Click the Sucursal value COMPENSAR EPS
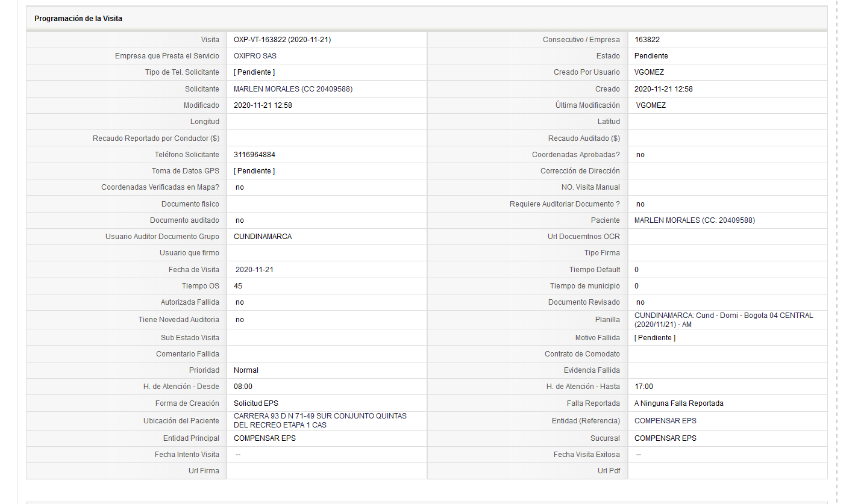 click(665, 438)
